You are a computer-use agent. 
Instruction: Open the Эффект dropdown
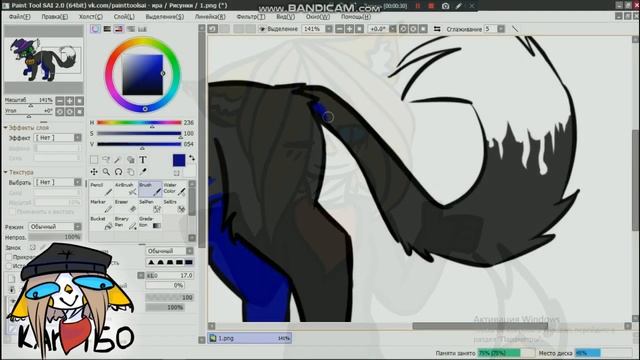point(58,138)
